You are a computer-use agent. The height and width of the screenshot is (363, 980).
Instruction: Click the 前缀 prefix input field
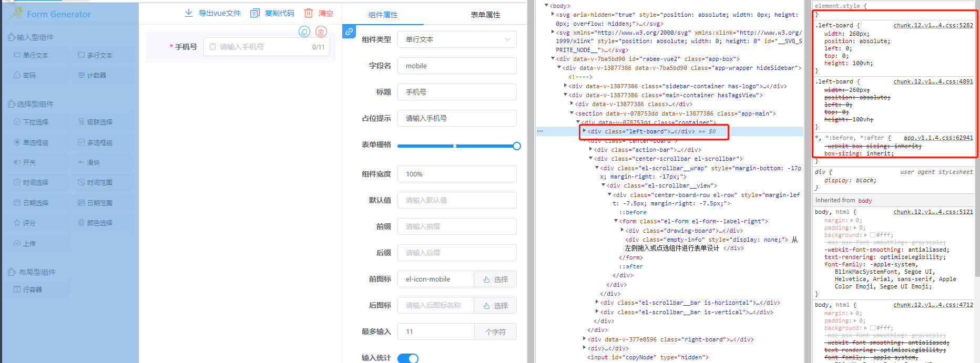(457, 226)
